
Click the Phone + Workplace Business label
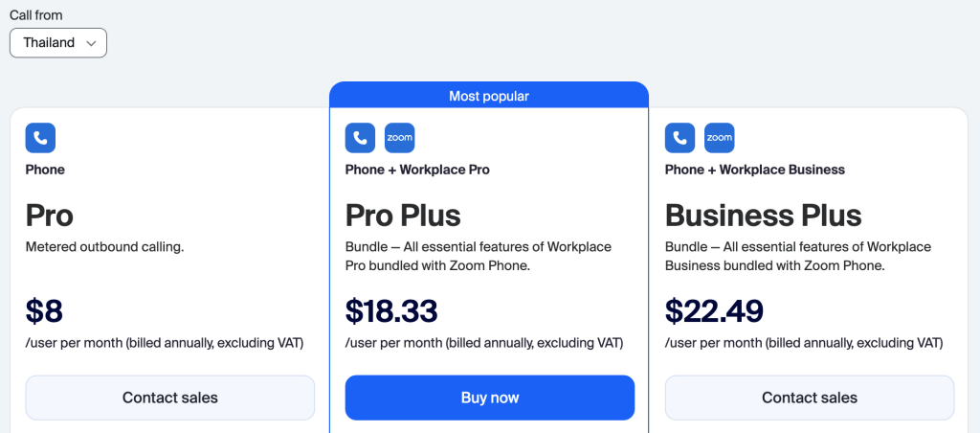754,170
